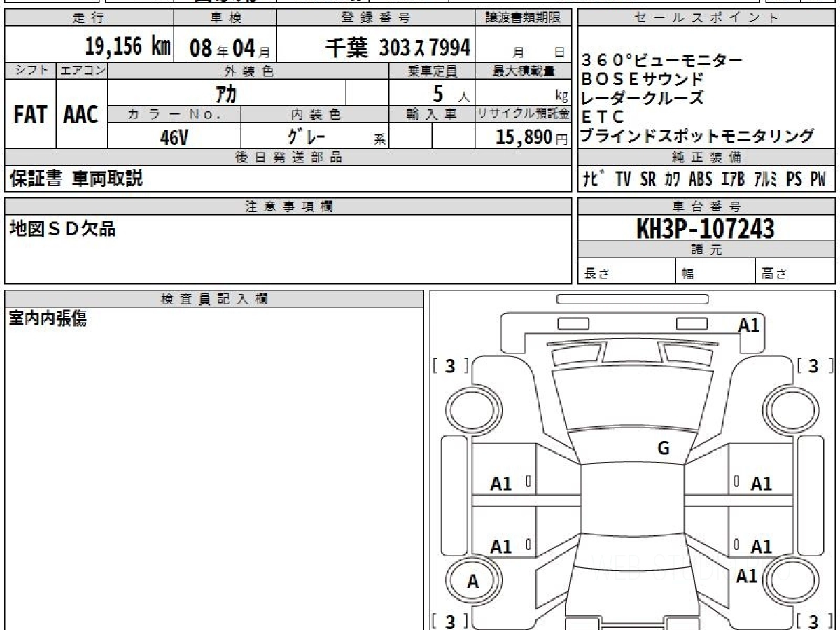
Task: Select the ナビ equipment code
Action: [595, 179]
